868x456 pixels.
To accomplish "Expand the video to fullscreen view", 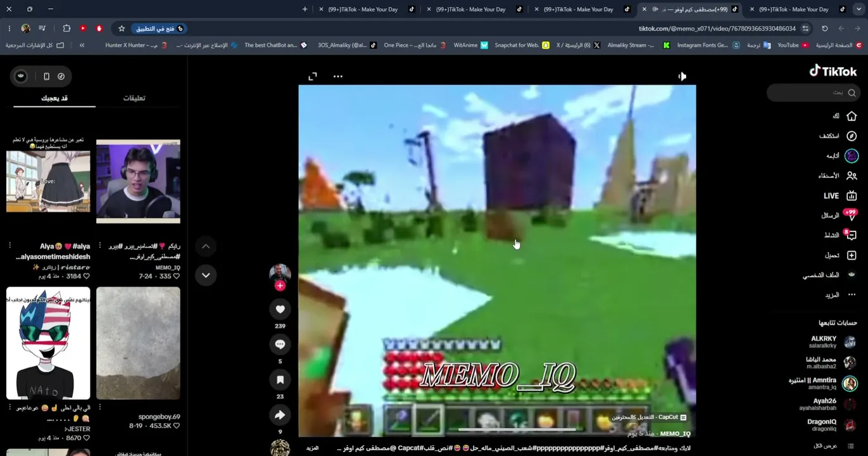I will [x=313, y=77].
